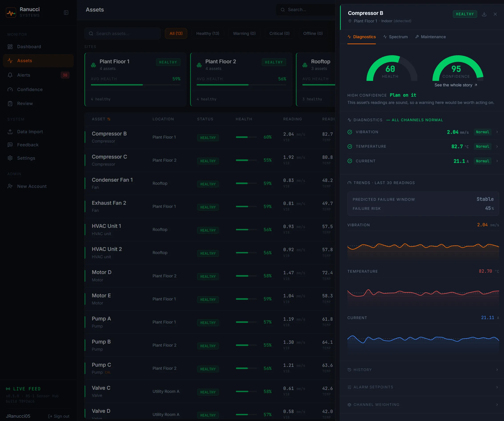Click the Ranucci Systems logo icon
Viewport: 504px width, 421px height.
pyautogui.click(x=11, y=12)
